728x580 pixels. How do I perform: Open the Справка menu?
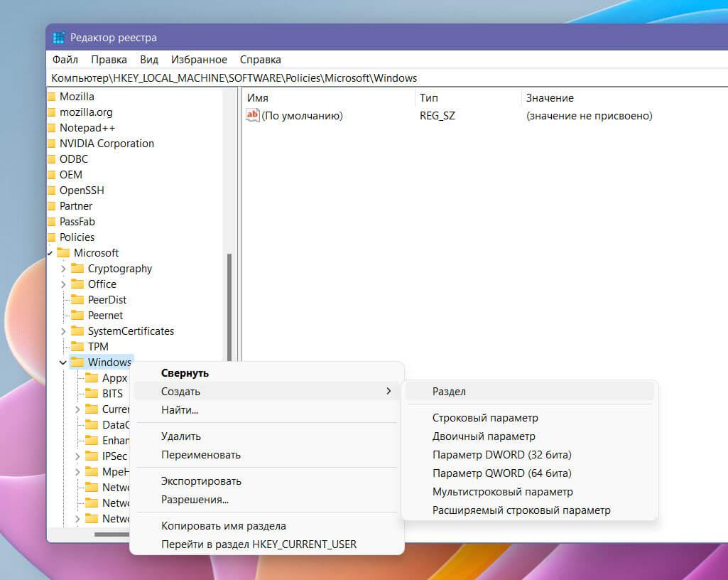pos(260,60)
